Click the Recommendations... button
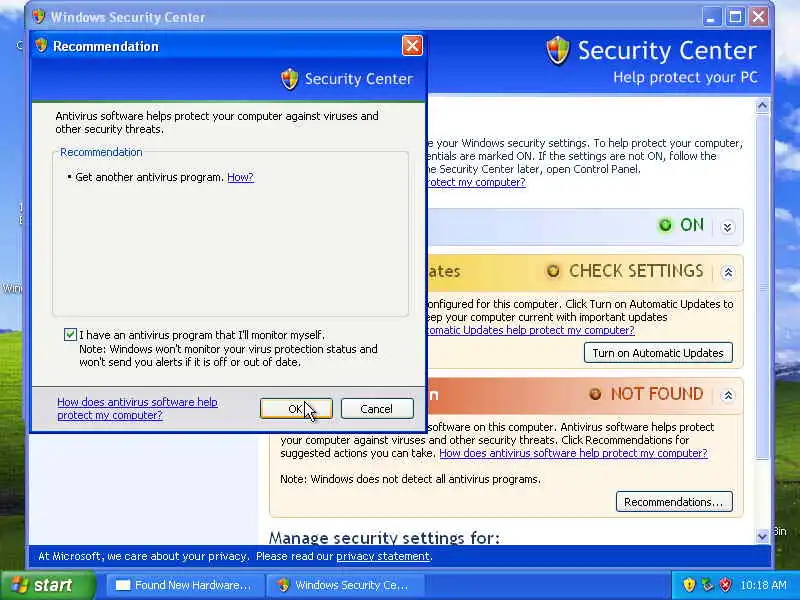This screenshot has height=600, width=800. tap(674, 502)
